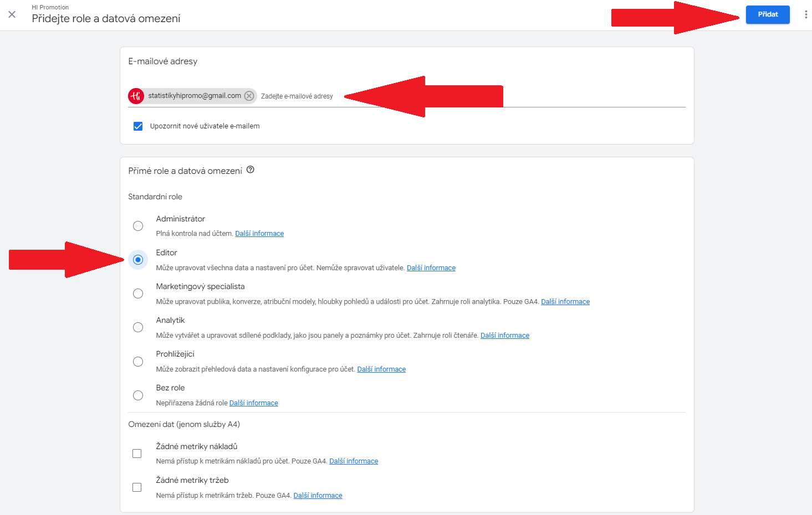Screen dimensions: 812x515
Task: Open Další informace link under Žádné metriky tržeb
Action: click(x=318, y=496)
